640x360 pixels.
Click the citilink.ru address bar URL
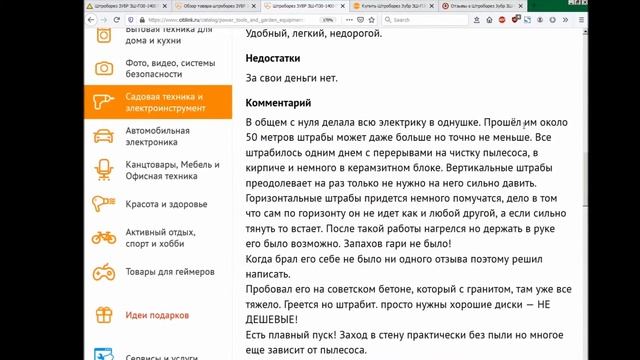tap(226, 20)
